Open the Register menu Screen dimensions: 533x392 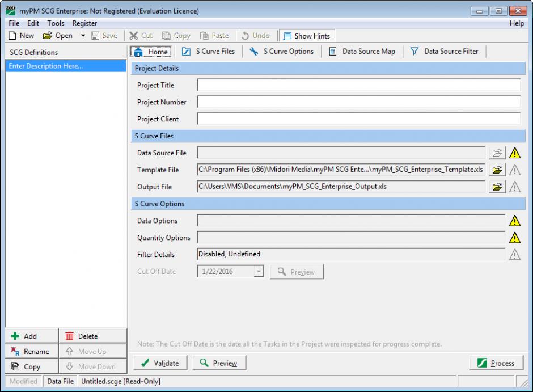(x=84, y=23)
